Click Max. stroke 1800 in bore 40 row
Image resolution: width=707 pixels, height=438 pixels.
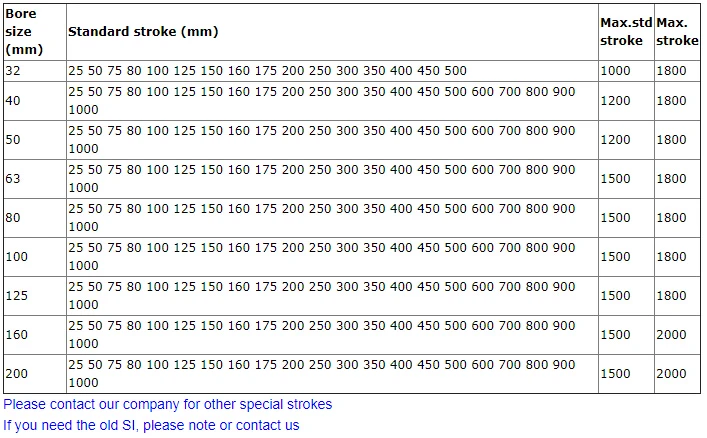coord(677,101)
